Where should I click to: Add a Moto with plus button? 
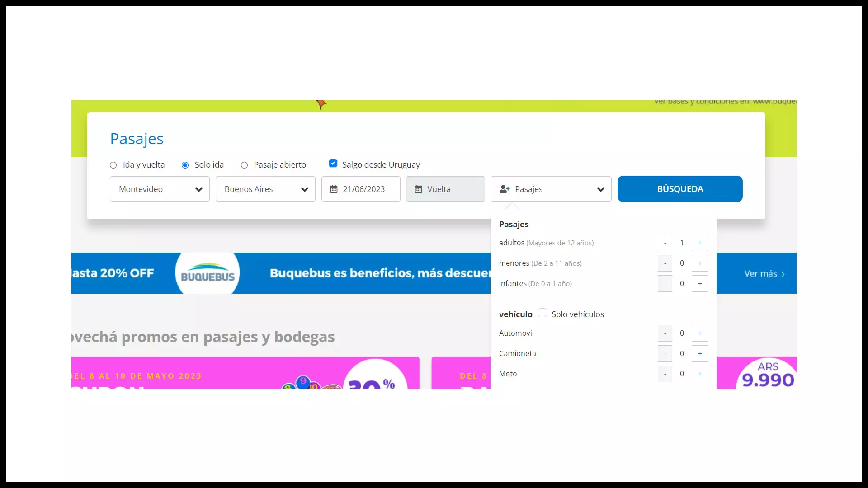700,374
